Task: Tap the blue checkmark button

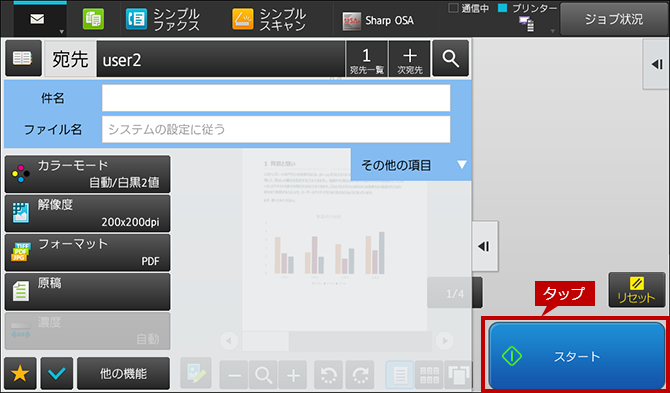Action: coord(57,373)
